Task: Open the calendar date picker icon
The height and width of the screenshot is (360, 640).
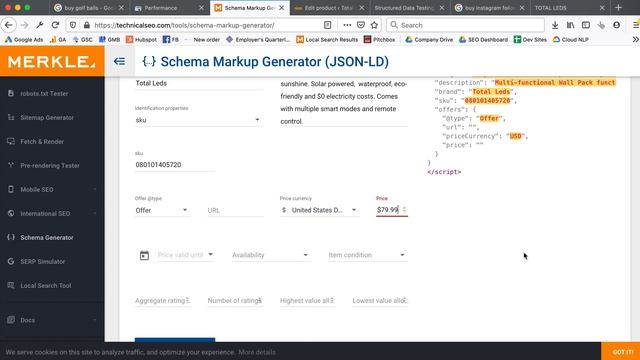Action: (144, 256)
